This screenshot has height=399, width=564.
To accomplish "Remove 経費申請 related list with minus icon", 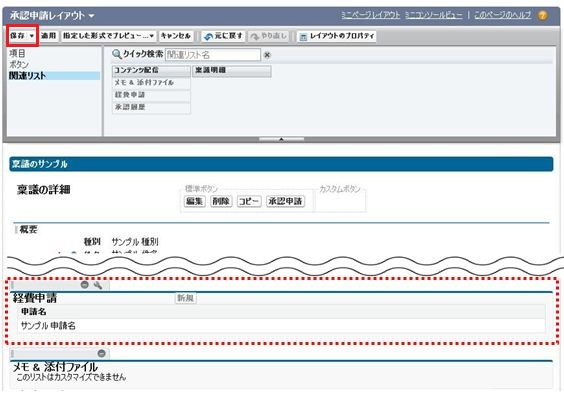I will click(x=85, y=285).
